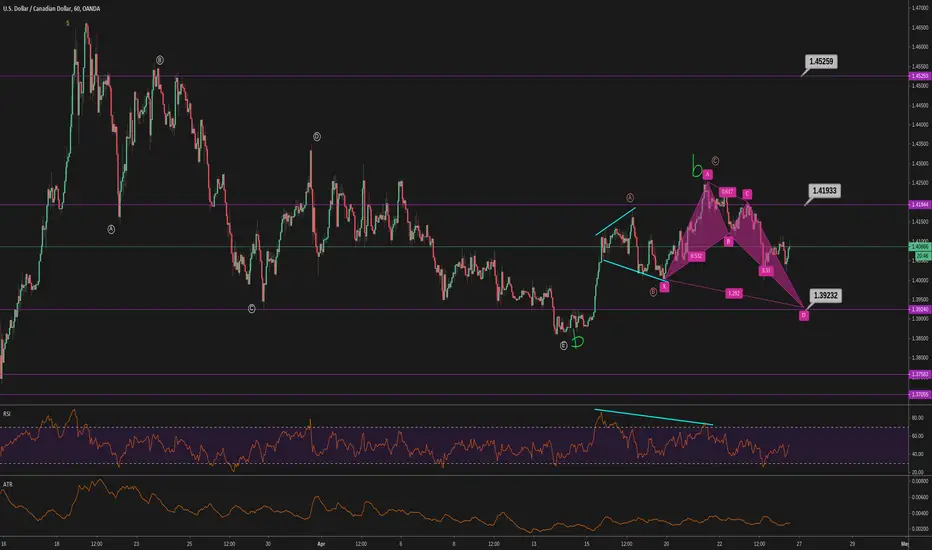Click the 3.51 ratio label on the pattern

point(766,271)
